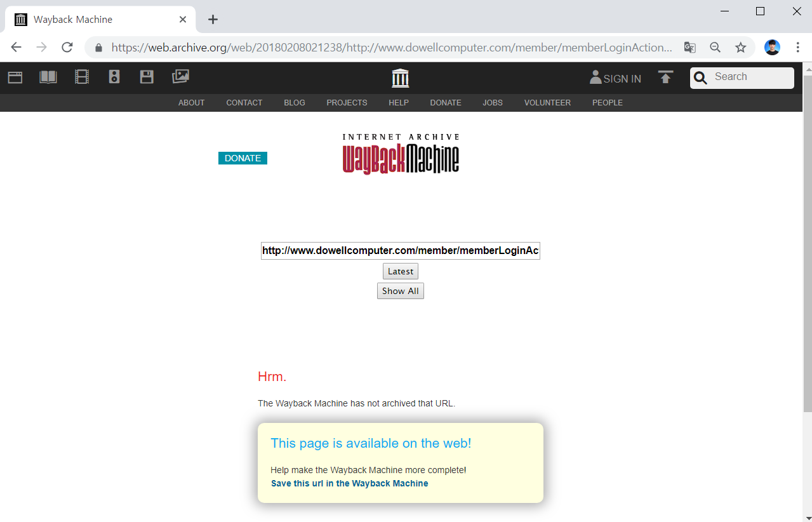Open the BLOG menu item
The image size is (812, 522).
[x=295, y=103]
